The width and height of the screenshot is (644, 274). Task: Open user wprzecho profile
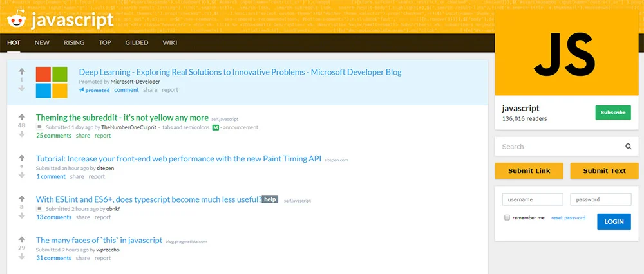(x=108, y=250)
